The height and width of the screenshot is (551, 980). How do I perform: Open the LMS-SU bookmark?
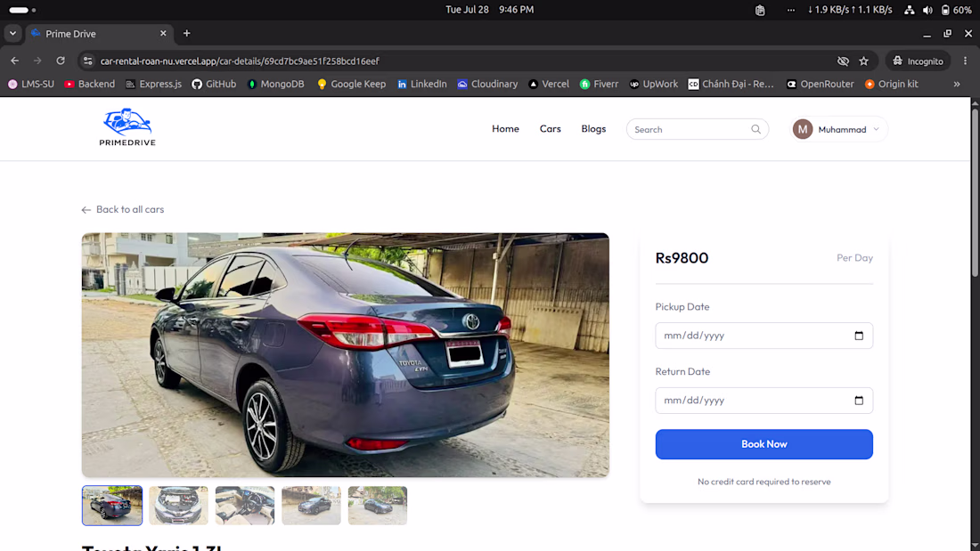(30, 84)
